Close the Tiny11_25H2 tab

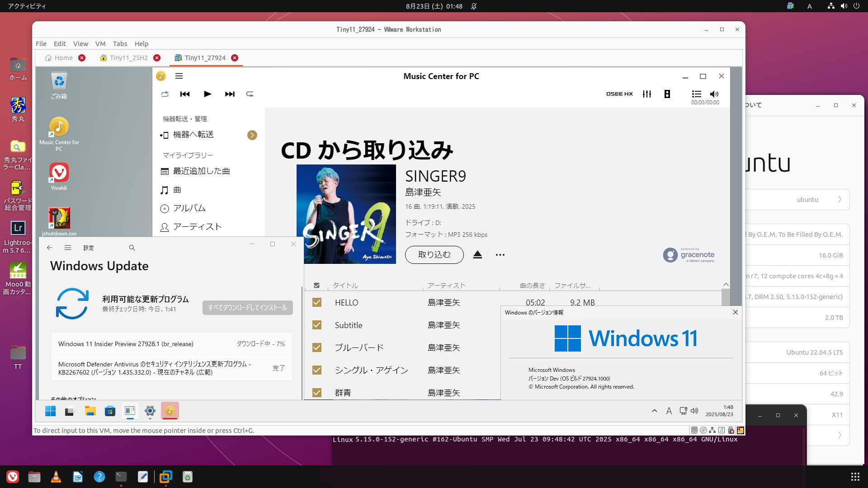[x=157, y=58]
